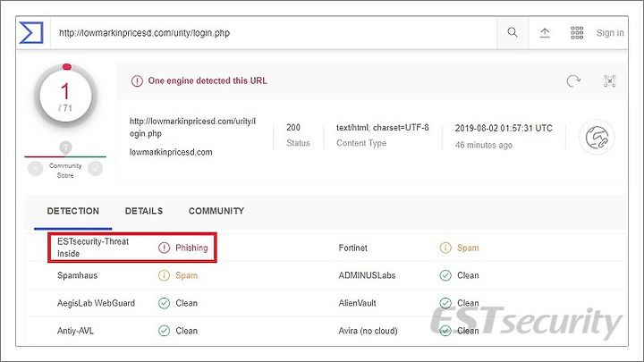
Task: Click the Clean check icon for ADMINUSLabs
Action: tap(445, 275)
